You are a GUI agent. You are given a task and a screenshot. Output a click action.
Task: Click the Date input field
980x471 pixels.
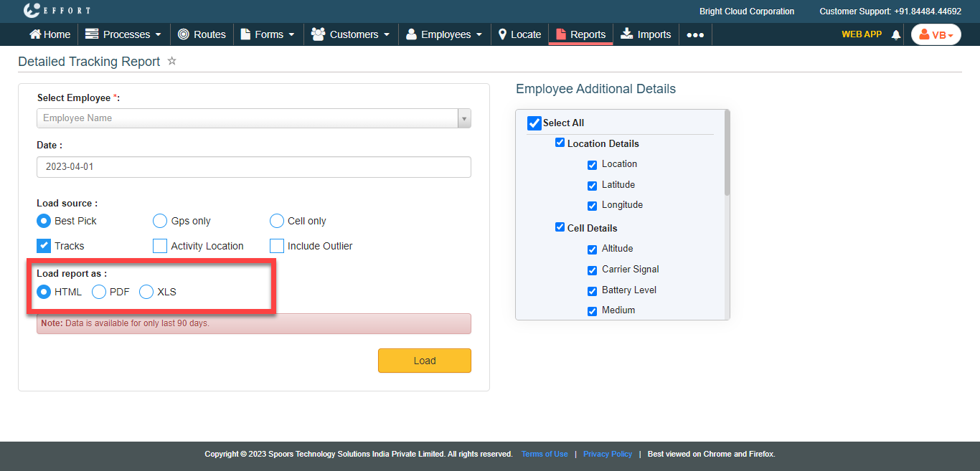coord(254,167)
